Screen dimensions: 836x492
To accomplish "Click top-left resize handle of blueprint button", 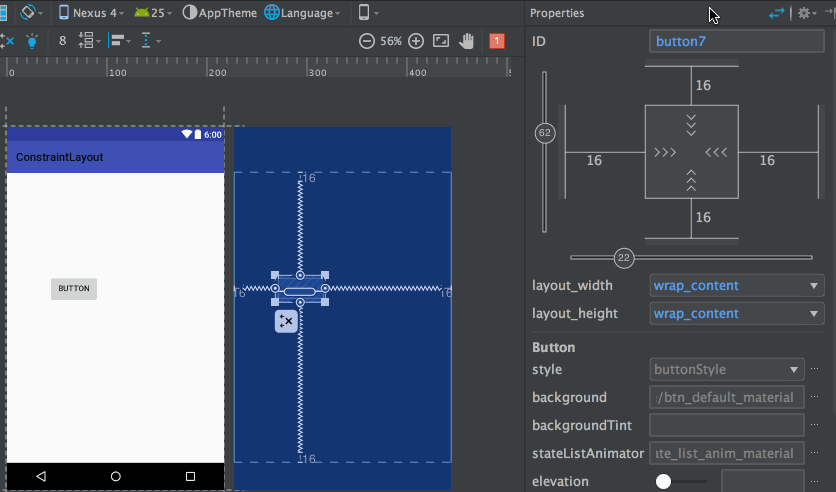I will point(275,275).
